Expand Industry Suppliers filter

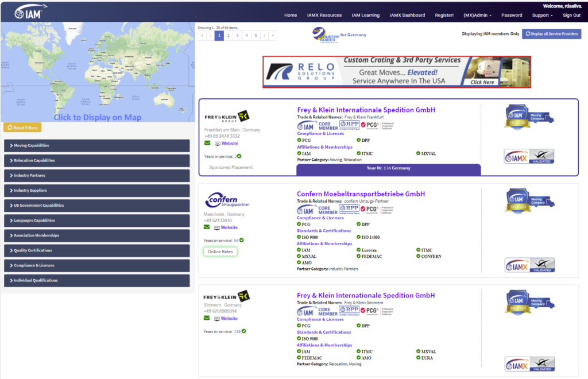96,191
